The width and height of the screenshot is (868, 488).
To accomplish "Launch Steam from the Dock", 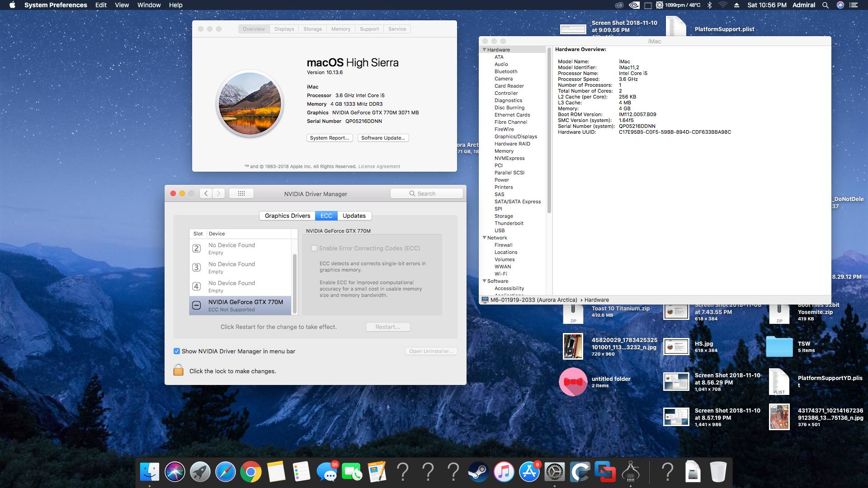I will point(478,473).
